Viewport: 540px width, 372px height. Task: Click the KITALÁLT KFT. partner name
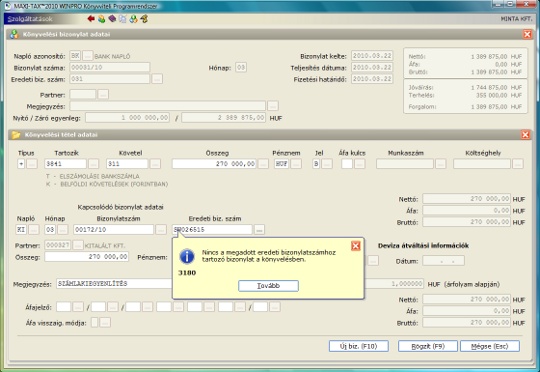(105, 246)
